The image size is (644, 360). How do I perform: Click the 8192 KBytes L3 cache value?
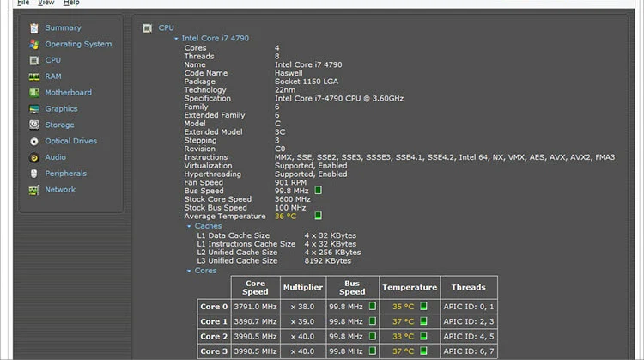coord(328,261)
